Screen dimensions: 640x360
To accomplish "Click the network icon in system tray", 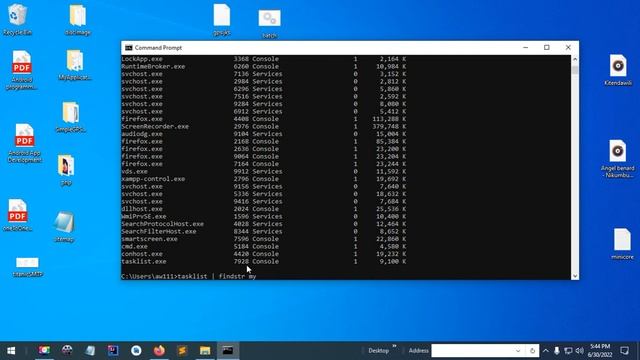I will 568,351.
